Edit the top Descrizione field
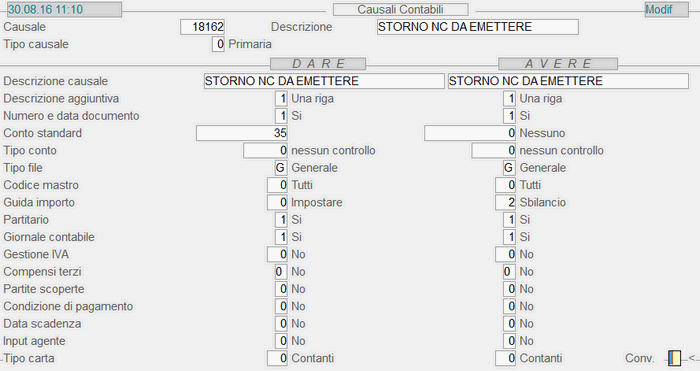The image size is (700, 371). (x=478, y=27)
